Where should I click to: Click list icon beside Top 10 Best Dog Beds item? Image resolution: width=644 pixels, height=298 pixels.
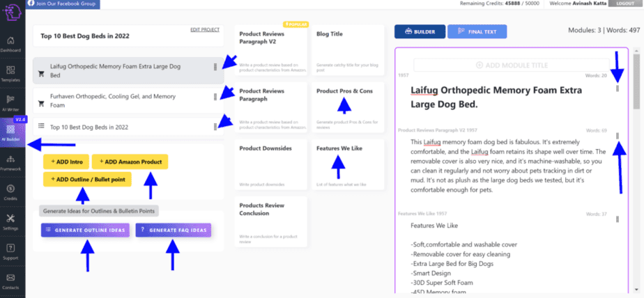[x=41, y=125]
